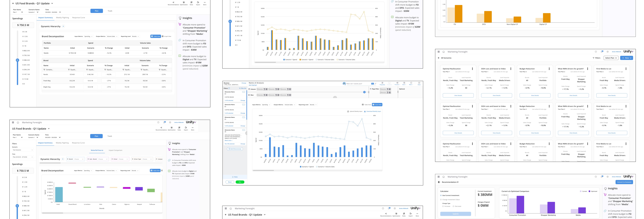
Task: Open the Test Scenario filter dropdown
Action: pyautogui.click(x=23, y=150)
